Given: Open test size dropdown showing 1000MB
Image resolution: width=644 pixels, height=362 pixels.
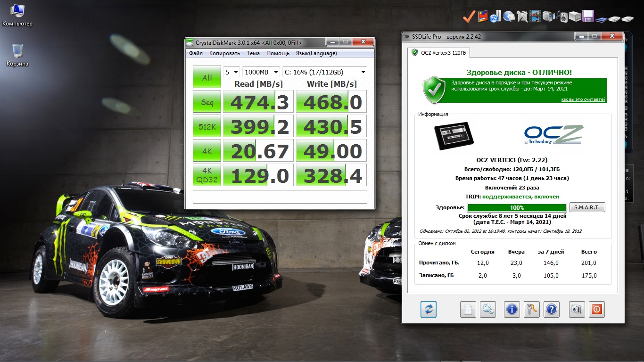Looking at the screenshot, I should pos(261,72).
